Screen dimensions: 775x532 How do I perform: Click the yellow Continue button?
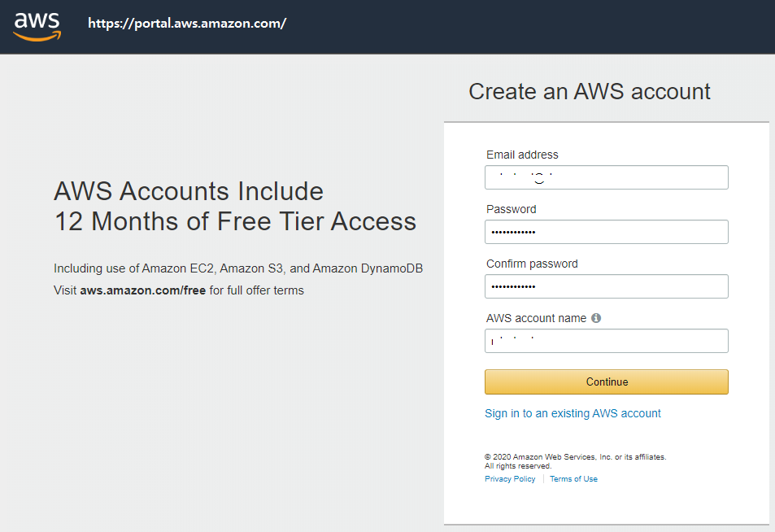607,382
